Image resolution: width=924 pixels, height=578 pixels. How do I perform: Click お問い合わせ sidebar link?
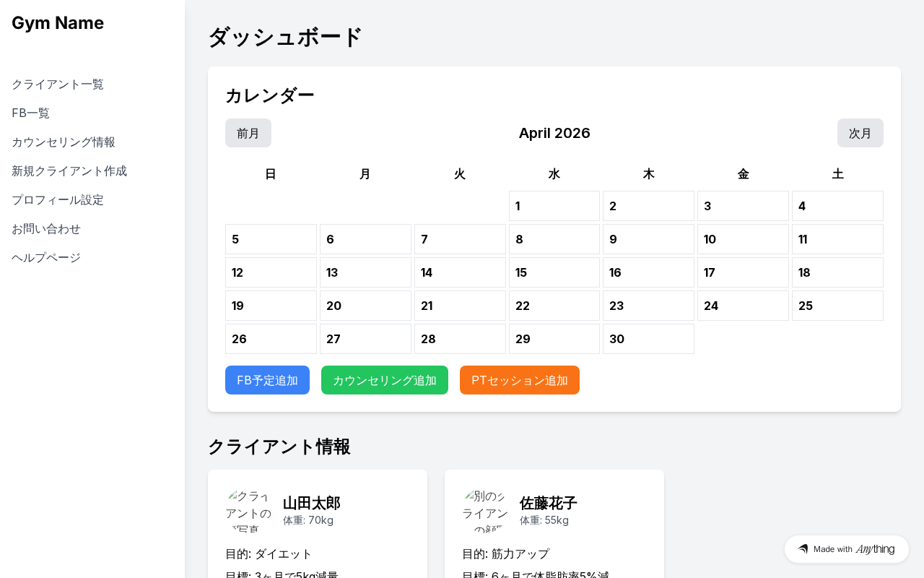coord(46,229)
